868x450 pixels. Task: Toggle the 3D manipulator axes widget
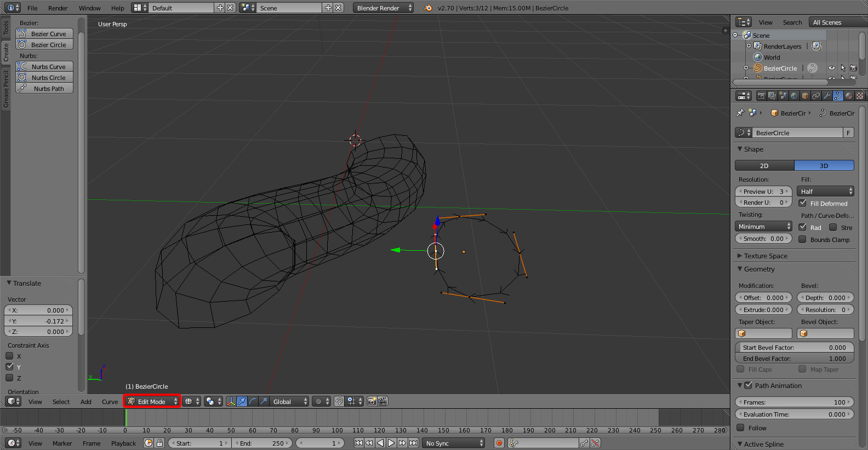pyautogui.click(x=231, y=401)
